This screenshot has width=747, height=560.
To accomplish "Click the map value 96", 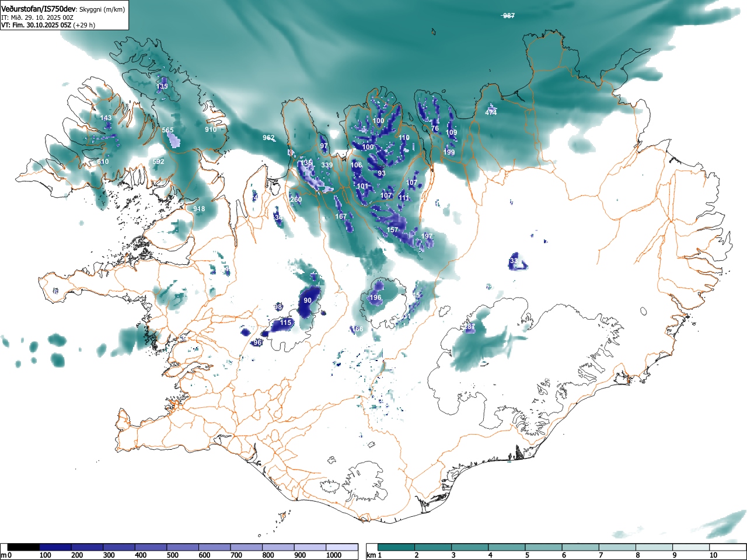I will (x=257, y=342).
